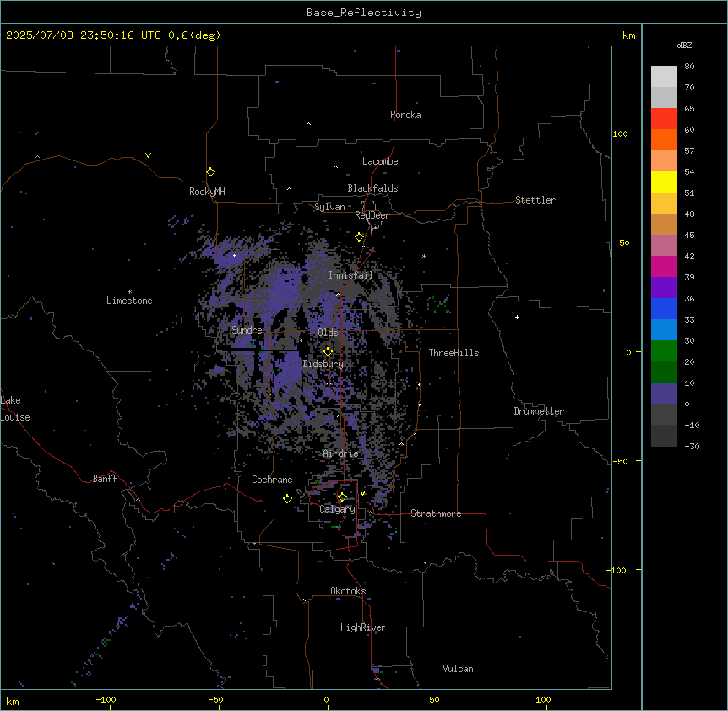The height and width of the screenshot is (711, 728).
Task: Select the HighRiver label
Action: click(363, 627)
